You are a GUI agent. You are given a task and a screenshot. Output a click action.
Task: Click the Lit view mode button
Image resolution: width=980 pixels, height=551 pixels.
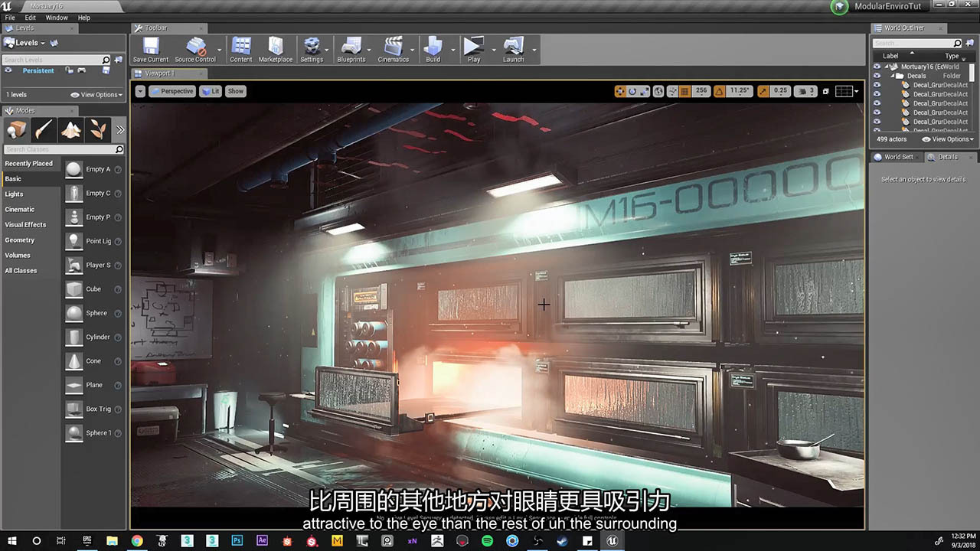click(x=210, y=91)
